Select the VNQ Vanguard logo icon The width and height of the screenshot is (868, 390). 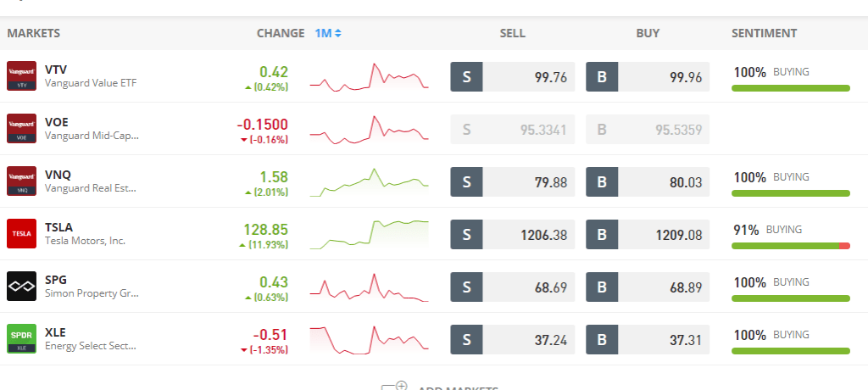[x=21, y=181]
